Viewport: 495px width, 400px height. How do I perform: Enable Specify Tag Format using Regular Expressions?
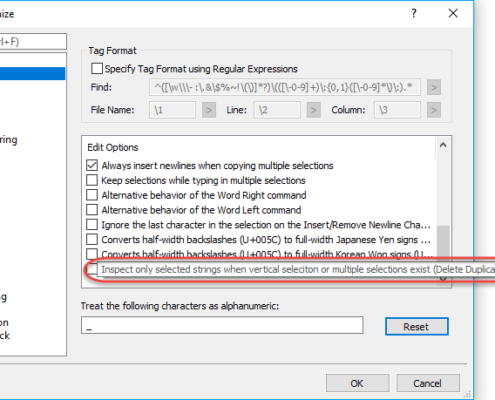(97, 69)
